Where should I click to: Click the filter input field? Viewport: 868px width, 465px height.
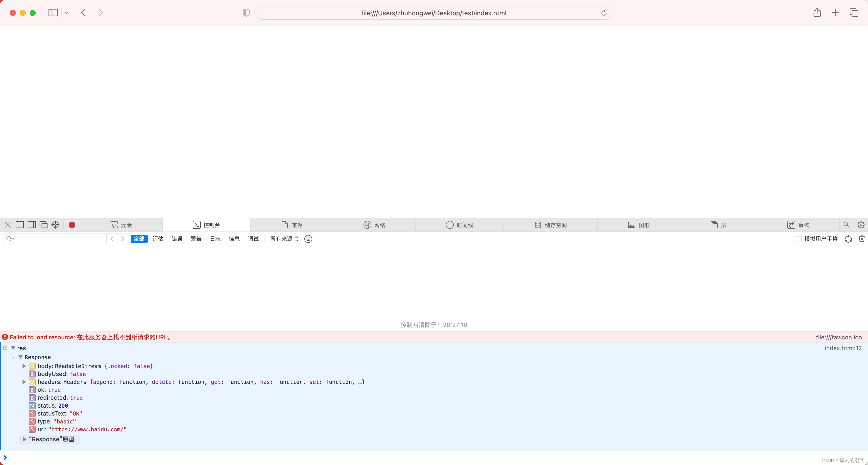(55, 239)
